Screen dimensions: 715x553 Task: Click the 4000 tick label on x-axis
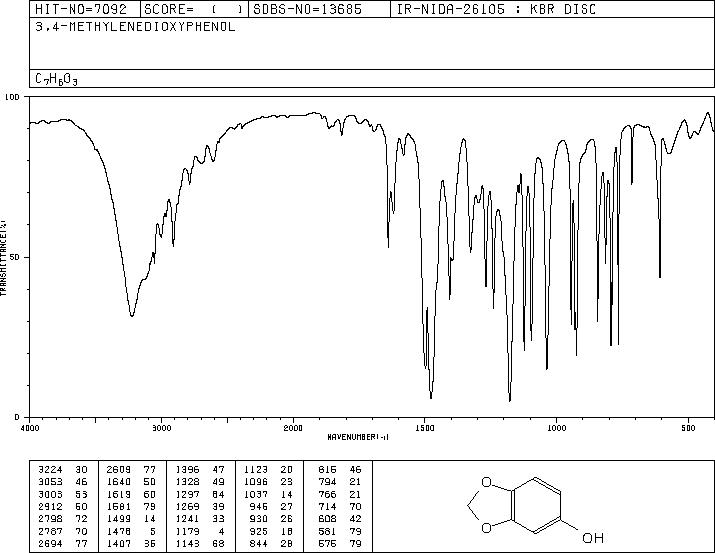click(30, 428)
